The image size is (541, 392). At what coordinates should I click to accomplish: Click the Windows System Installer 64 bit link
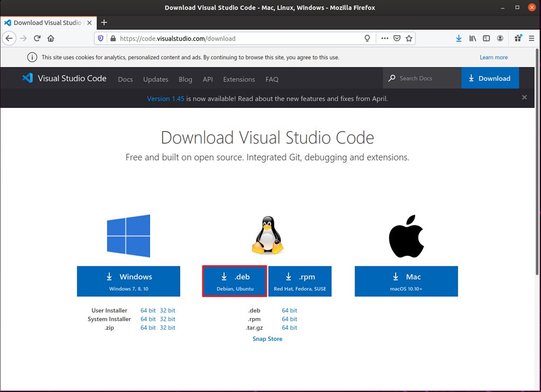click(148, 319)
